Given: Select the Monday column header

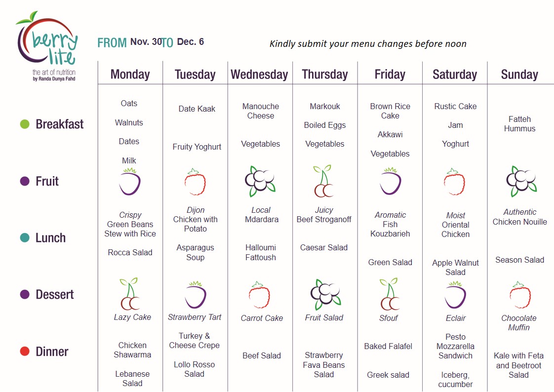Looking at the screenshot, I should pyautogui.click(x=130, y=74).
